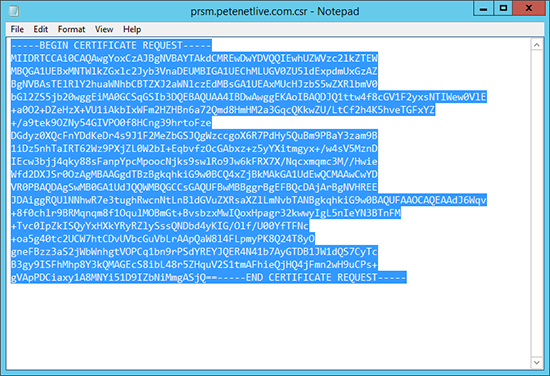Open the Help menu

click(x=132, y=29)
